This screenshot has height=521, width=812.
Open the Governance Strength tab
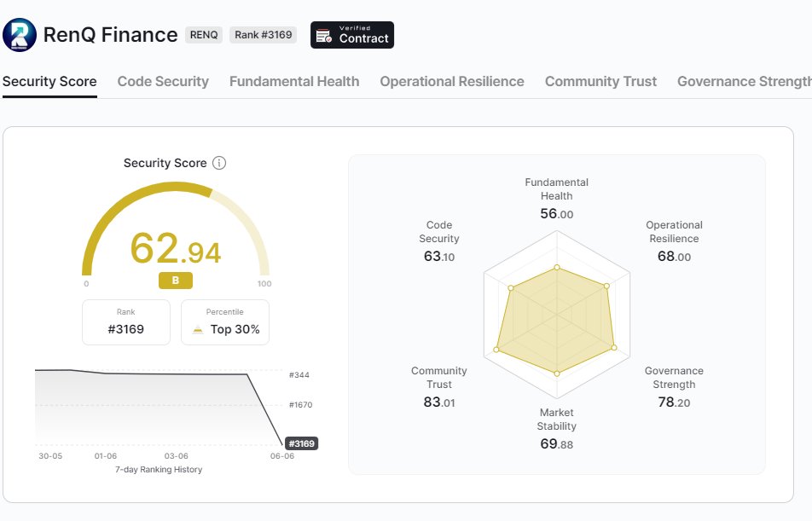click(745, 81)
